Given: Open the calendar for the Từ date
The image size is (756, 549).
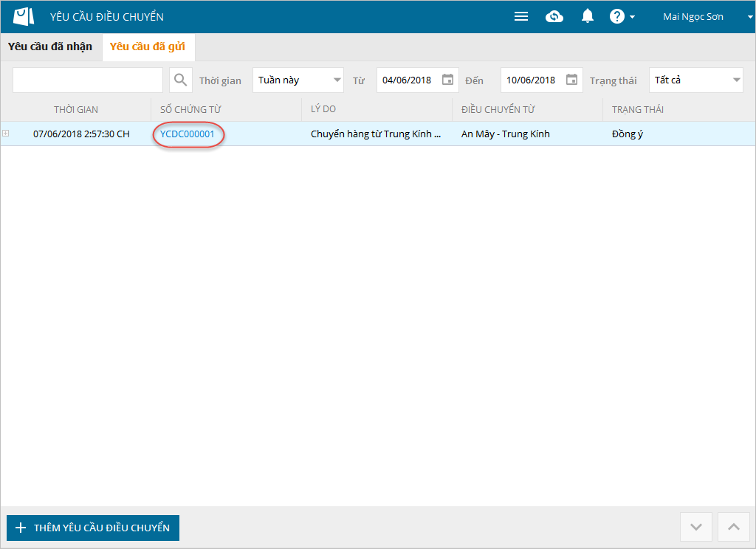Looking at the screenshot, I should tap(447, 80).
